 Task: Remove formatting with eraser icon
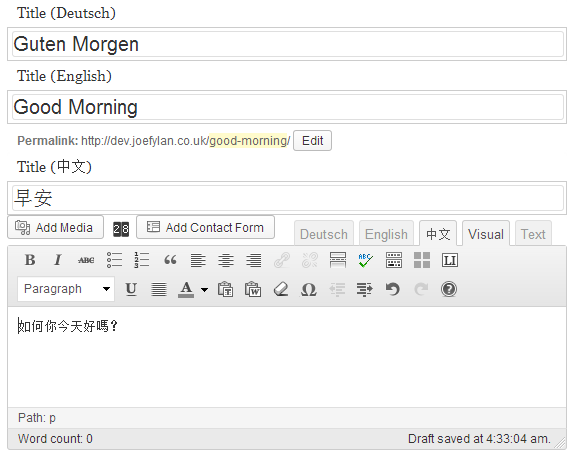281,290
